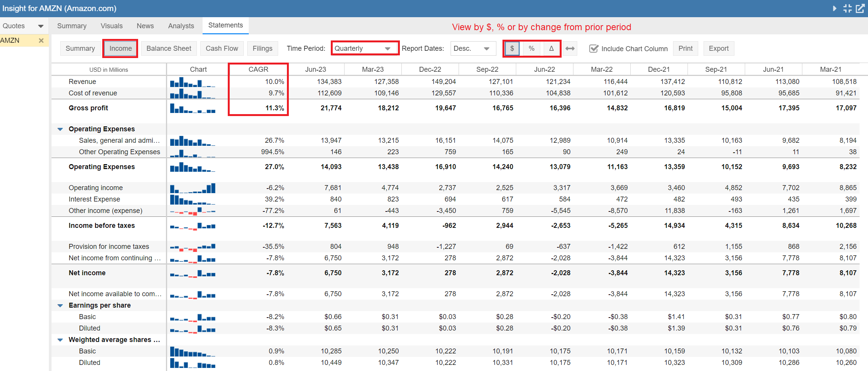Click the horizontal double-arrow expand columns icon
The width and height of the screenshot is (868, 371).
[x=570, y=48]
